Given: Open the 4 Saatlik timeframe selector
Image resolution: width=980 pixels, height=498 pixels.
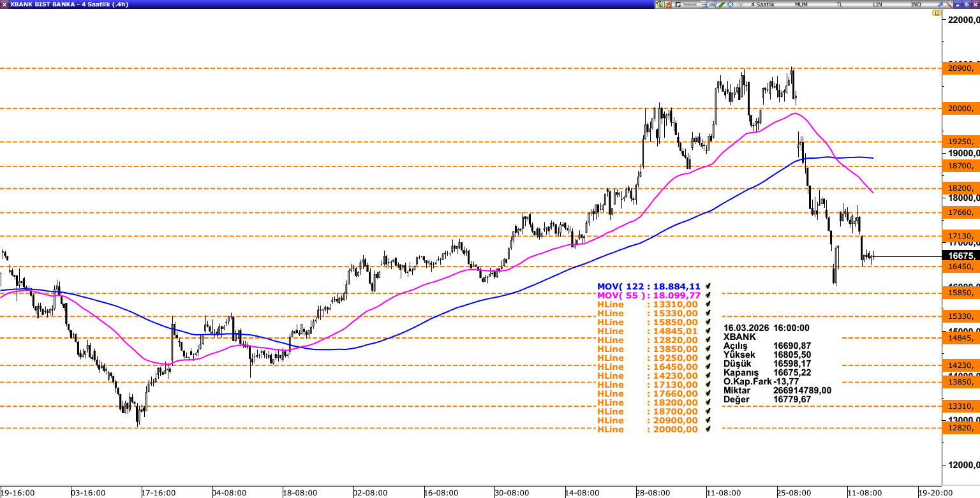Looking at the screenshot, I should click(x=762, y=4).
